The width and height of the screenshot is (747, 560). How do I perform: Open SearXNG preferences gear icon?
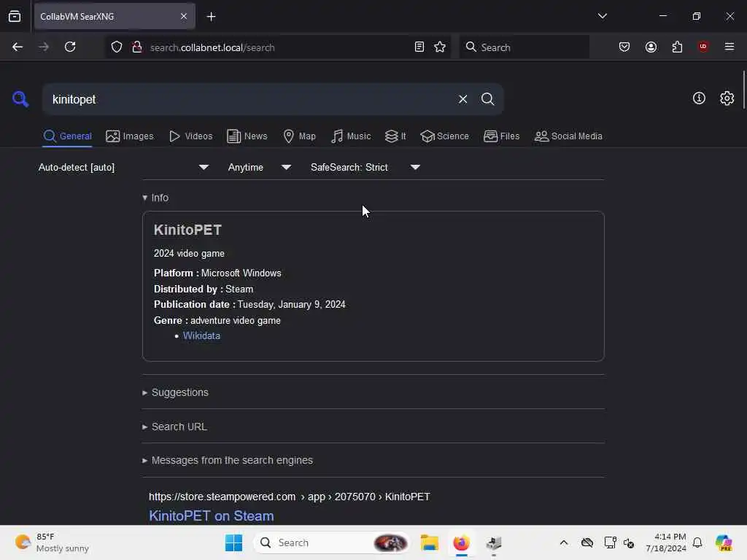coord(727,98)
